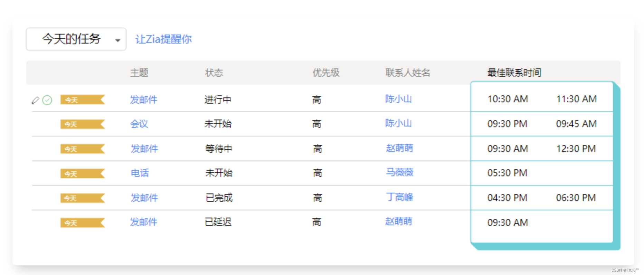The width and height of the screenshot is (644, 275).
Task: Click priority 高 in the 电话 row
Action: click(318, 173)
